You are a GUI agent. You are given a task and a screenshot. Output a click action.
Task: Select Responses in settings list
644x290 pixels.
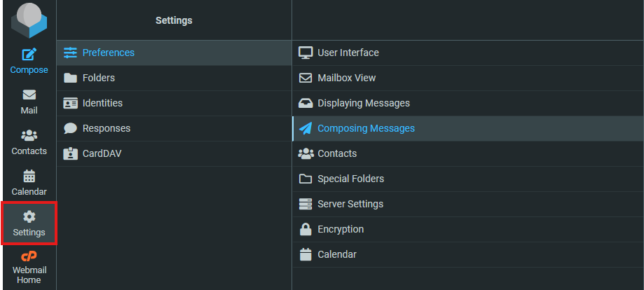[106, 128]
